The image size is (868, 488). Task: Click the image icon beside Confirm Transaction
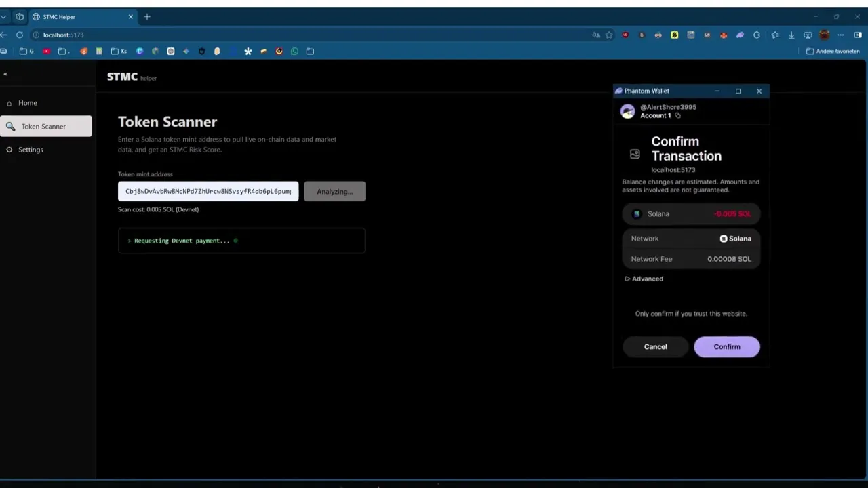[x=635, y=155]
